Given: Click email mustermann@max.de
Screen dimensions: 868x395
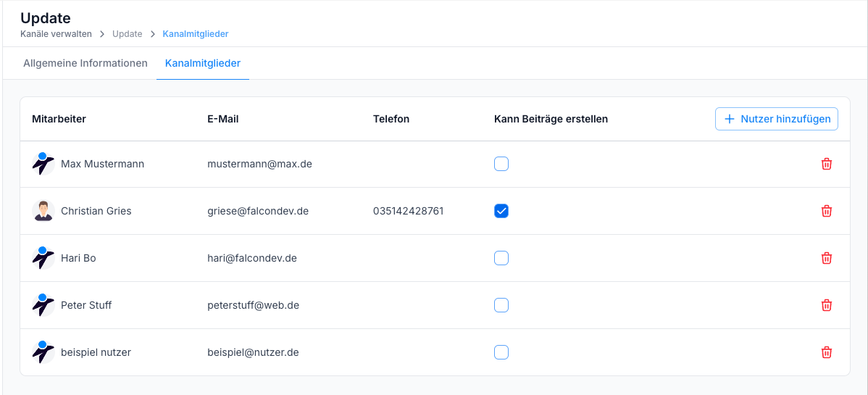Looking at the screenshot, I should [x=259, y=164].
